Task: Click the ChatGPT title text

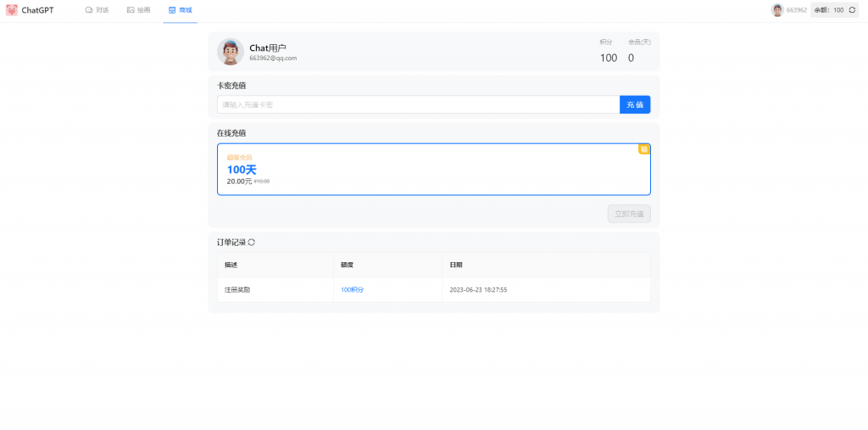Action: [37, 10]
